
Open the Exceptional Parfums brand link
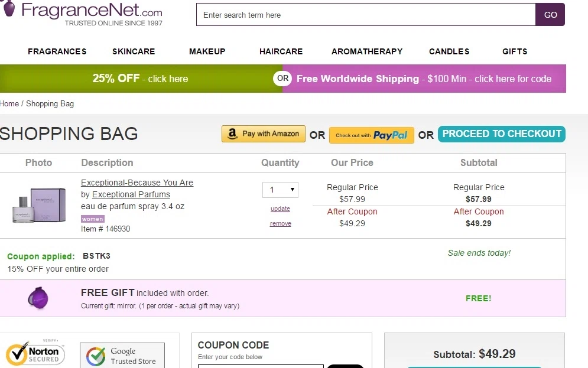pyautogui.click(x=131, y=194)
